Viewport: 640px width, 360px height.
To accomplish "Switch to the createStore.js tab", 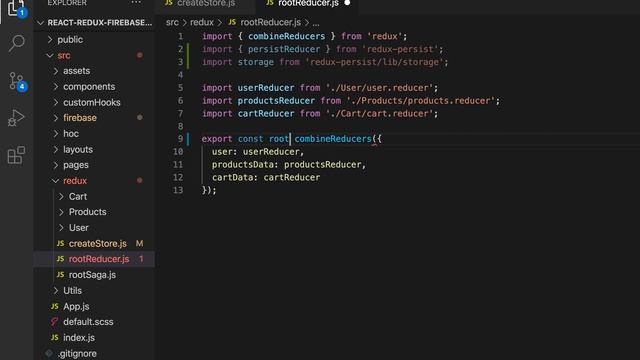I will (205, 3).
